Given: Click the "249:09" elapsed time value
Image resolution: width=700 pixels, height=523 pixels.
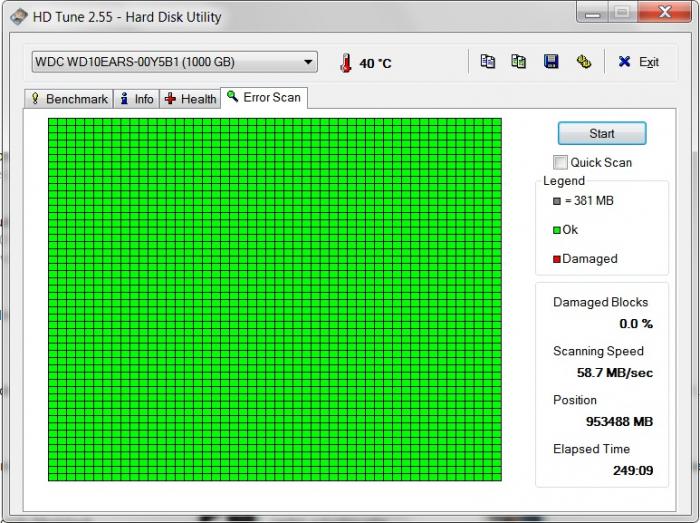Looking at the screenshot, I should click(633, 470).
